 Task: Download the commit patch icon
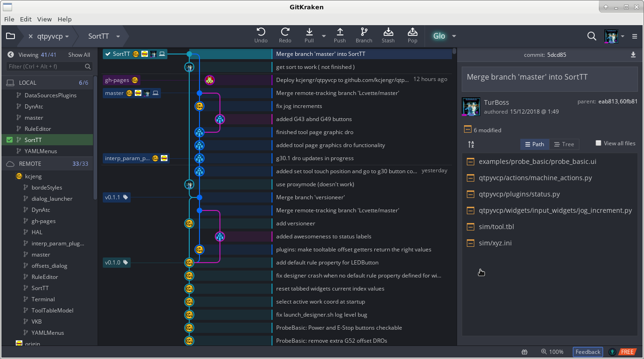coord(633,54)
